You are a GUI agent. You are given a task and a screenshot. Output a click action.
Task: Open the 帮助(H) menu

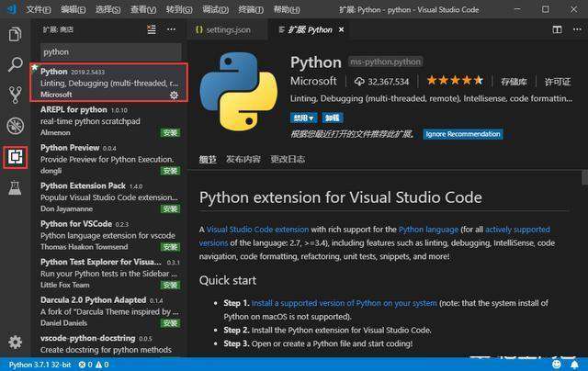coord(287,9)
